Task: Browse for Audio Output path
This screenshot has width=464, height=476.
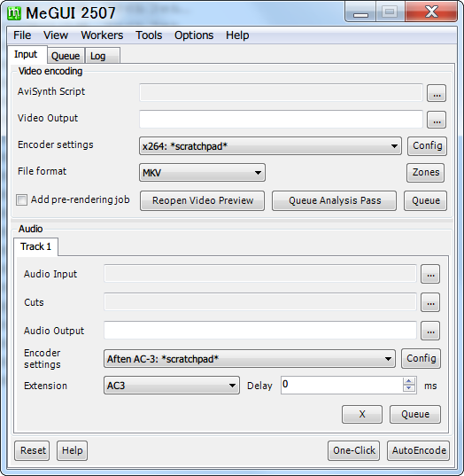Action: (x=430, y=331)
